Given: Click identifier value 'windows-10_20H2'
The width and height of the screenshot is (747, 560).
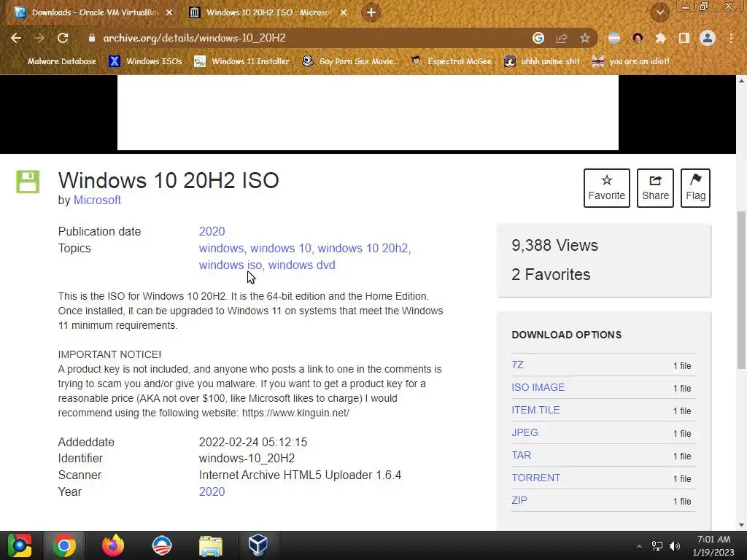Looking at the screenshot, I should point(247,458).
